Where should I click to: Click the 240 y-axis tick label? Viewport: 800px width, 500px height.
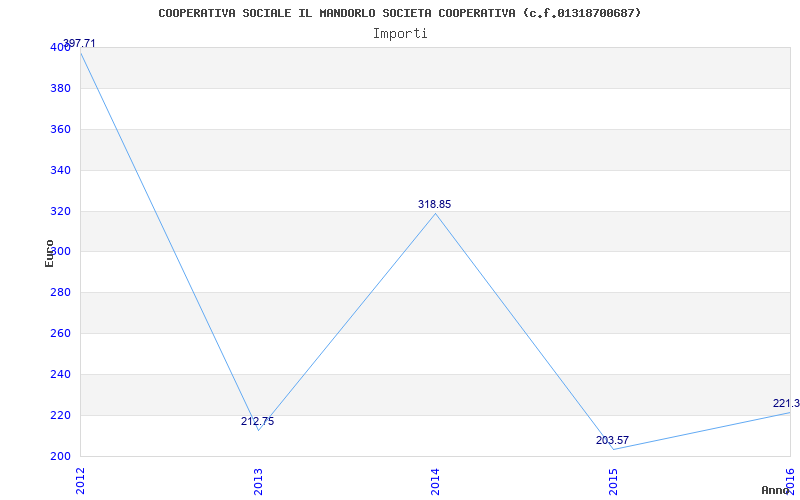[x=60, y=374]
